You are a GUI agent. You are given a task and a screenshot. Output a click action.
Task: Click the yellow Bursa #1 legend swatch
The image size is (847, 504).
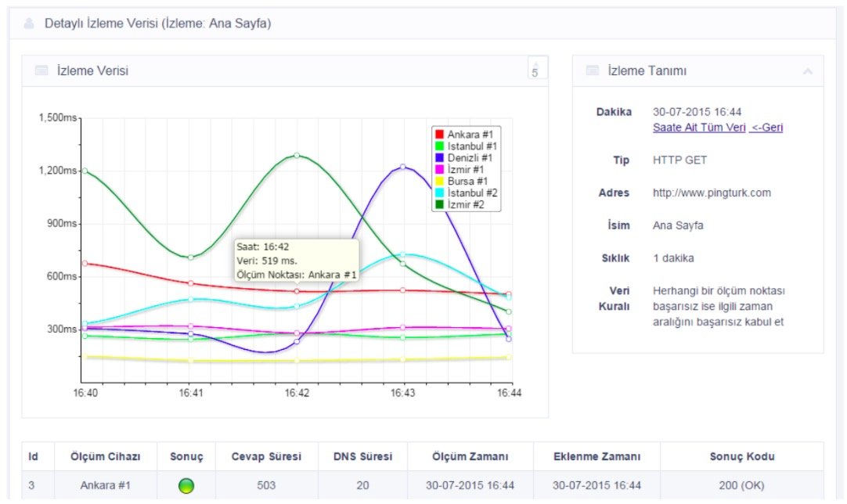click(440, 182)
